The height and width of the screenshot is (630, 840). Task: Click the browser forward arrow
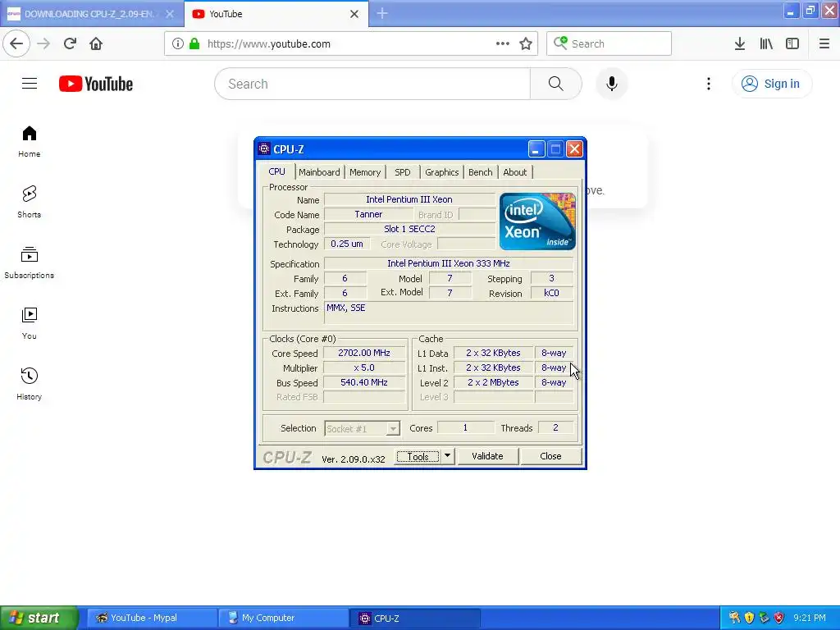click(x=43, y=43)
